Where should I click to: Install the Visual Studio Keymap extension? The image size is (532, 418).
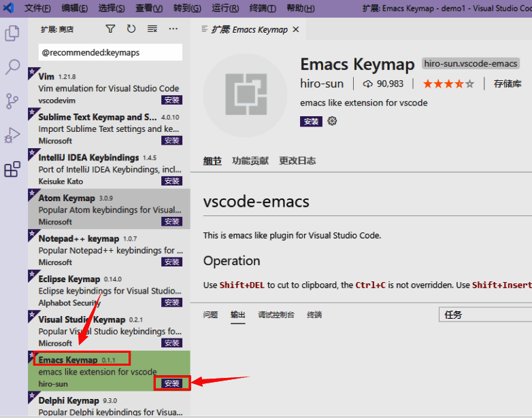pos(171,343)
